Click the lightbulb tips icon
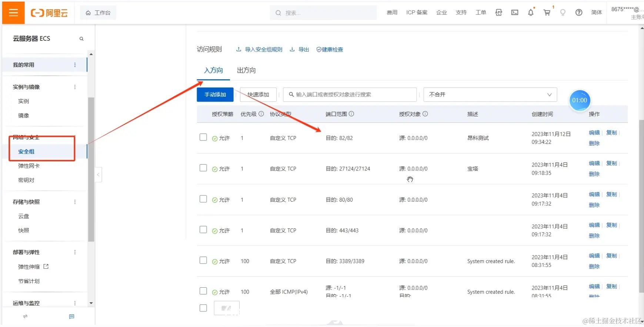 pyautogui.click(x=563, y=13)
